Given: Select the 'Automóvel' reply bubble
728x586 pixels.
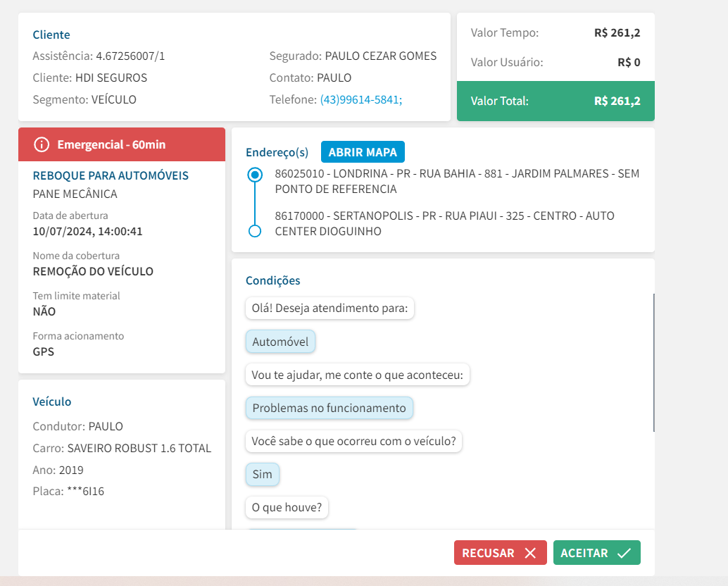Looking at the screenshot, I should pyautogui.click(x=281, y=342).
